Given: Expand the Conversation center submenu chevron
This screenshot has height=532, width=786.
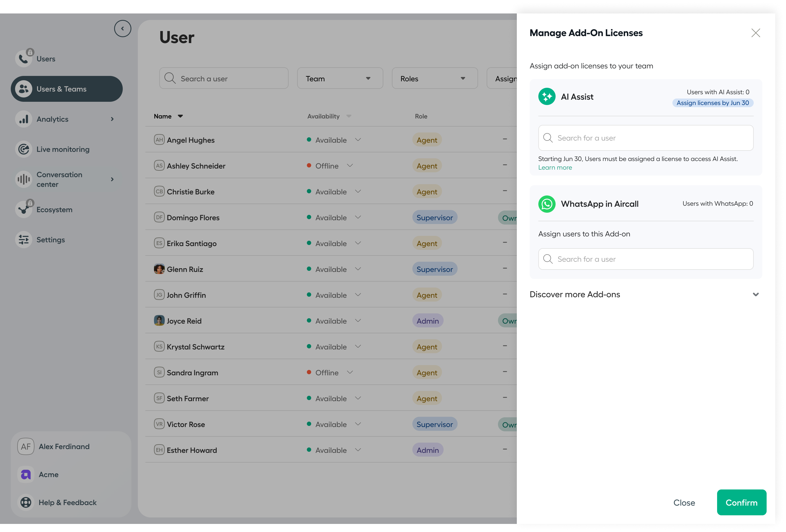Looking at the screenshot, I should (112, 179).
